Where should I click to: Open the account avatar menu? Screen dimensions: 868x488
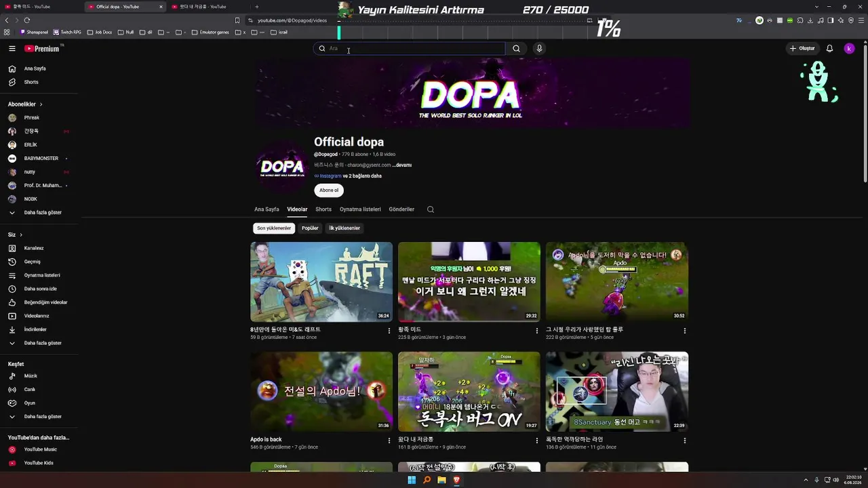[849, 48]
